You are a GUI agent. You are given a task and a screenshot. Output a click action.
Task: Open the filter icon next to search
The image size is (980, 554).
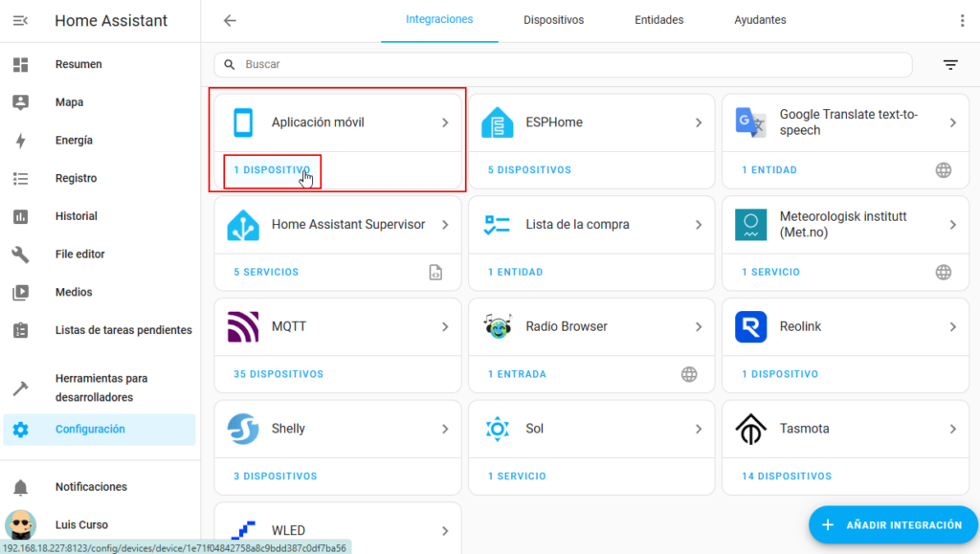click(x=949, y=65)
